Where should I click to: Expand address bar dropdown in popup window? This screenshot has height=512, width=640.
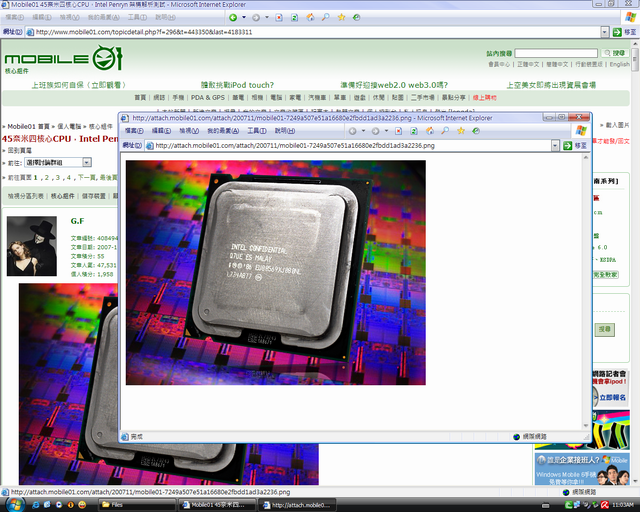point(555,146)
